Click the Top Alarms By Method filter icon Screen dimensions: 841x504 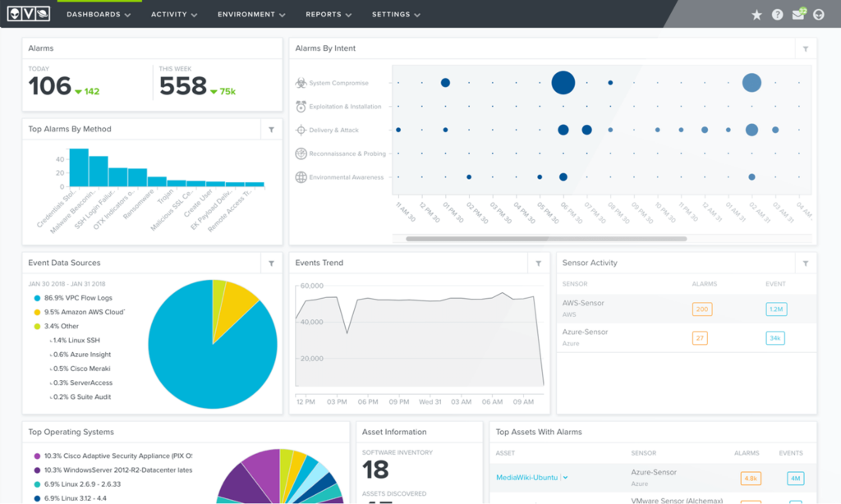[271, 130]
